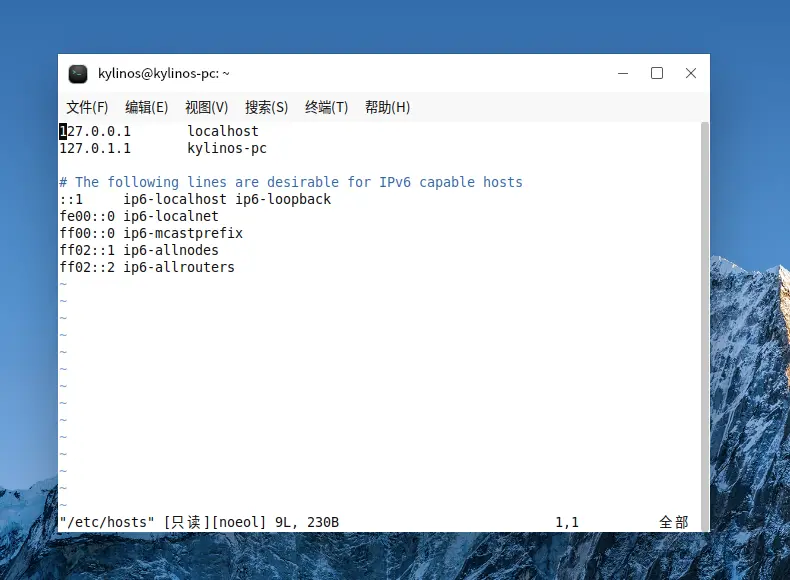Click the fe00::0 address

pyautogui.click(x=87, y=217)
